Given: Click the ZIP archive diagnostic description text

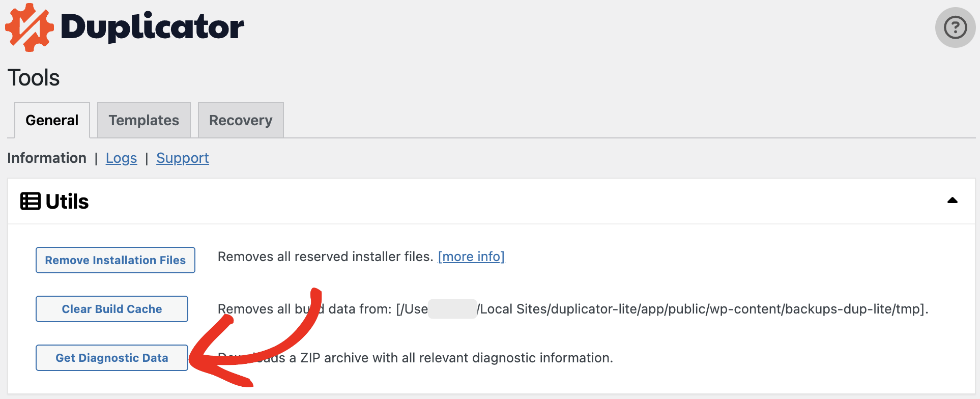Looking at the screenshot, I should tap(415, 358).
